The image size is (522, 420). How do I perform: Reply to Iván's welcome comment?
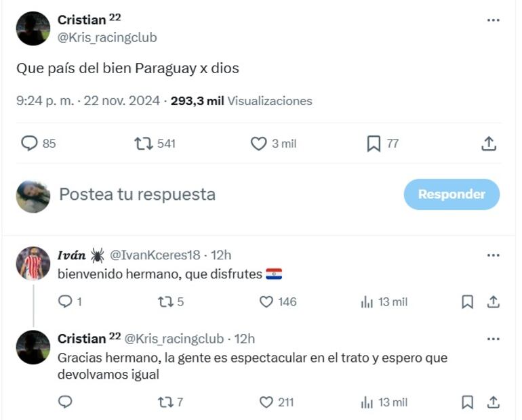[65, 301]
